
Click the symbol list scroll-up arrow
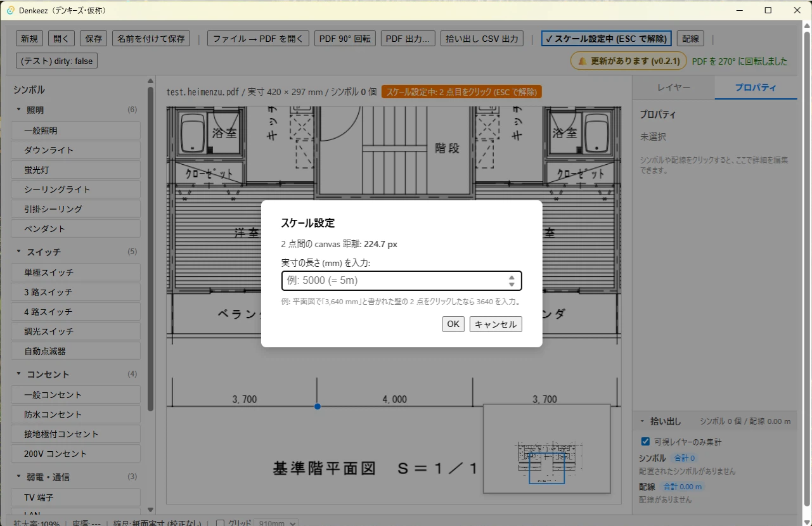click(150, 81)
